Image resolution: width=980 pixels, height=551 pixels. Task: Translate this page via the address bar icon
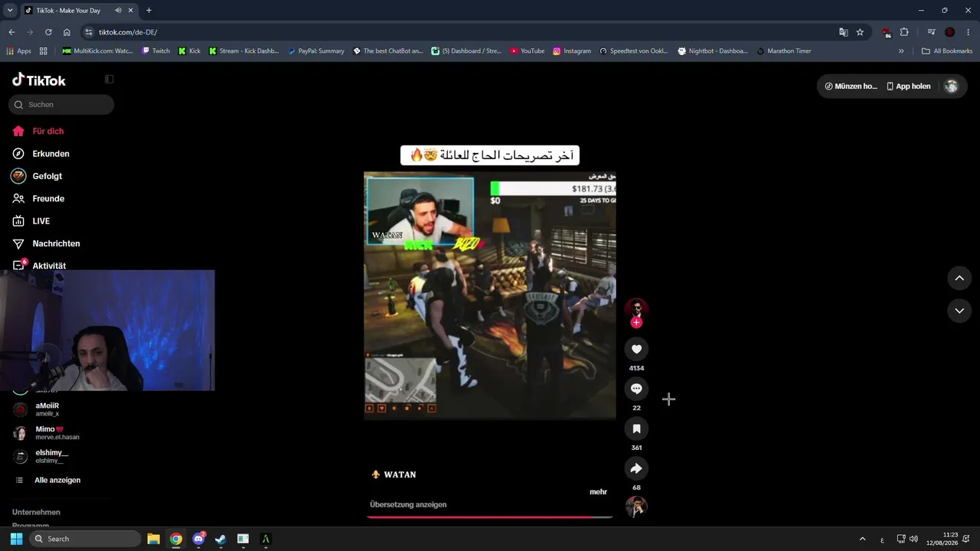843,32
